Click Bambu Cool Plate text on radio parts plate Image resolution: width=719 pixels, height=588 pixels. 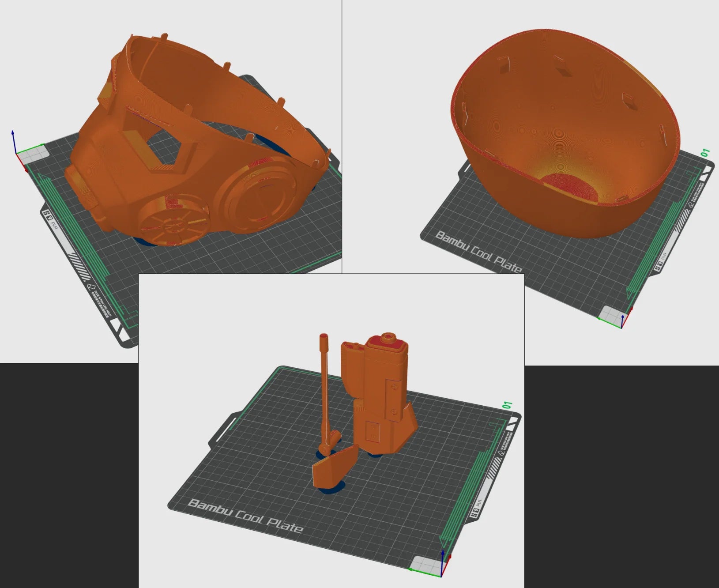coord(245,516)
